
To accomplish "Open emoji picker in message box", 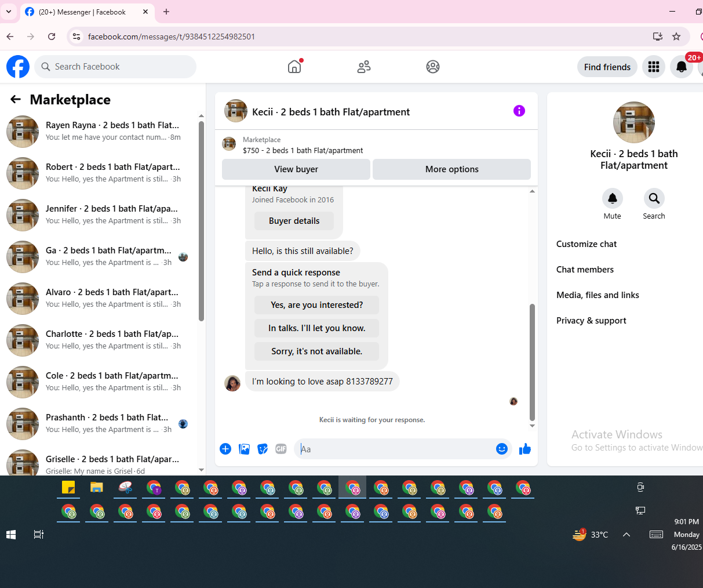I will tap(502, 449).
